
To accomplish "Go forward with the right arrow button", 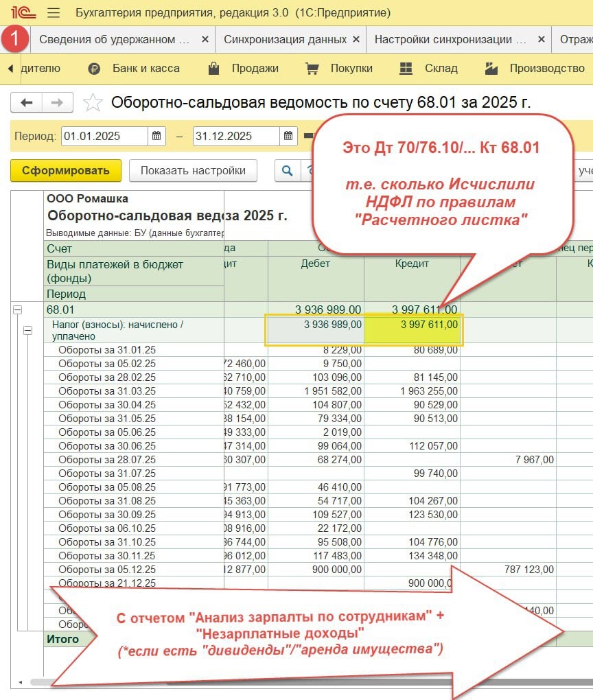I will 58,103.
